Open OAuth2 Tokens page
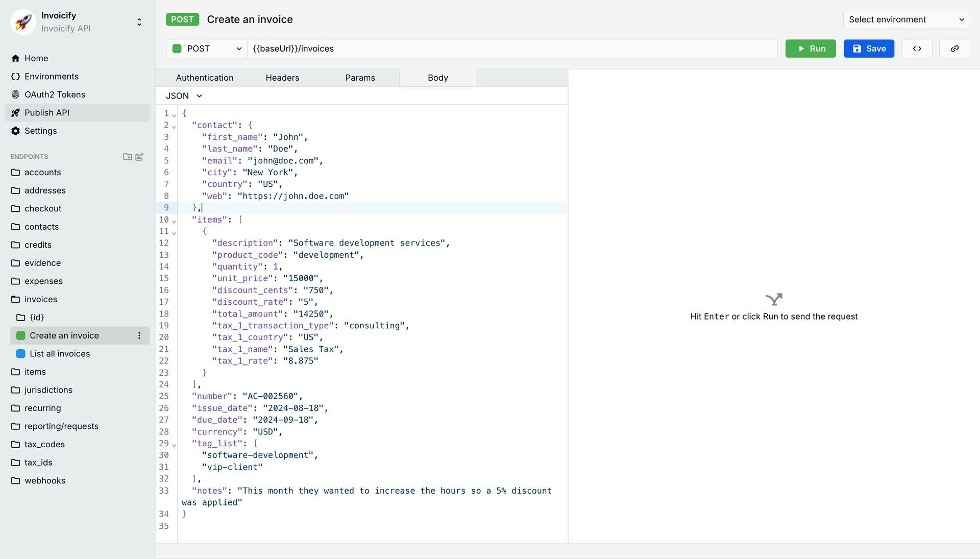 click(x=78, y=94)
